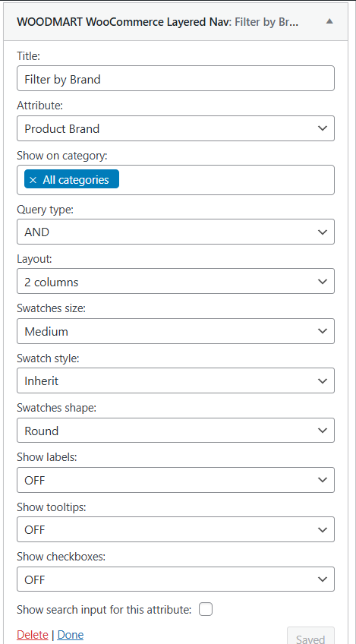Select the All categories tag

coord(72,180)
